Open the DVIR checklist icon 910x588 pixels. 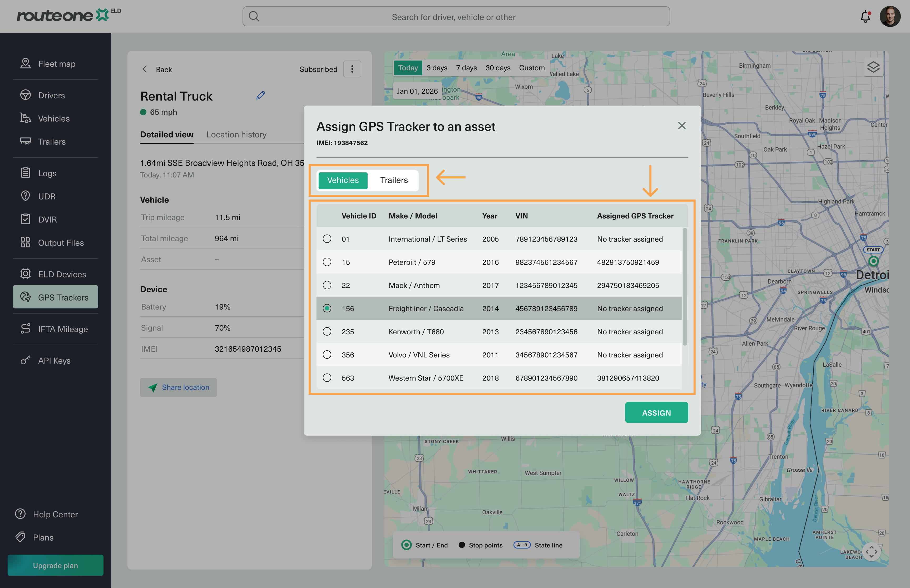tap(26, 219)
